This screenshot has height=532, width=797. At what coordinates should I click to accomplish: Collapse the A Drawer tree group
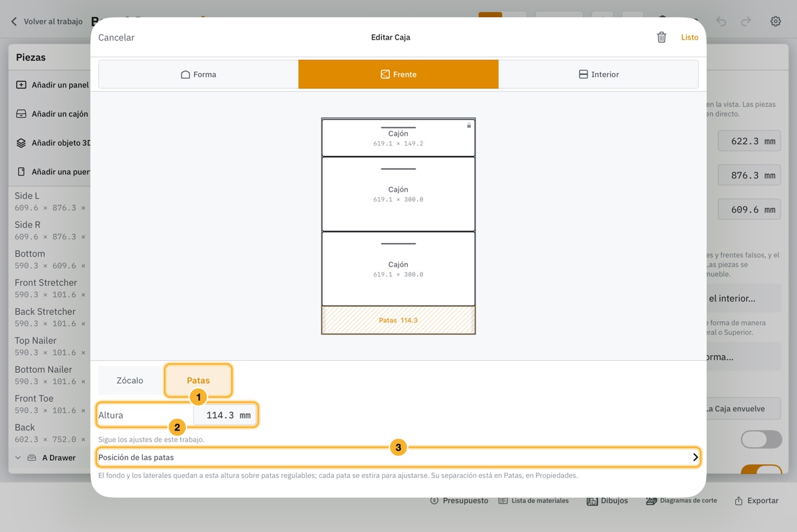coord(18,458)
